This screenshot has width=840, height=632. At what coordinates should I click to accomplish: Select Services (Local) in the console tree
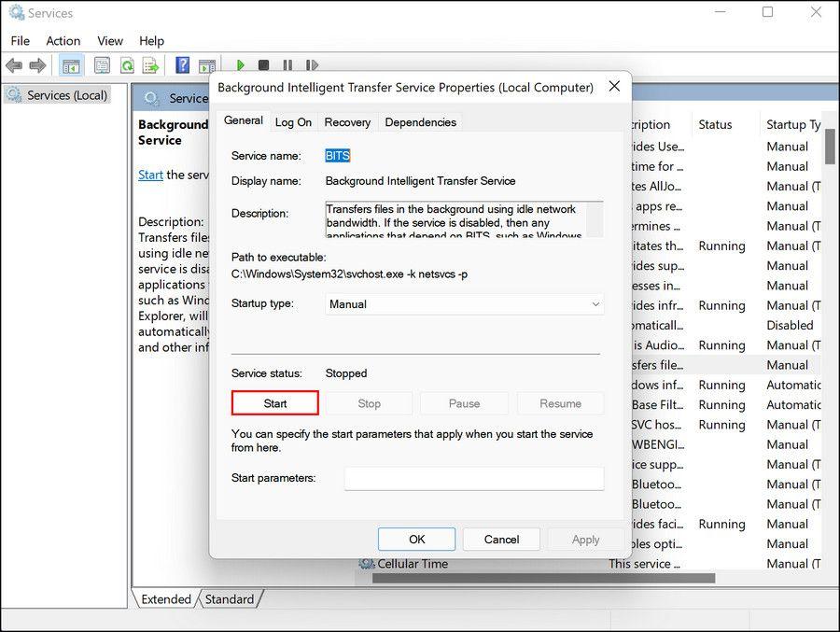[x=66, y=95]
